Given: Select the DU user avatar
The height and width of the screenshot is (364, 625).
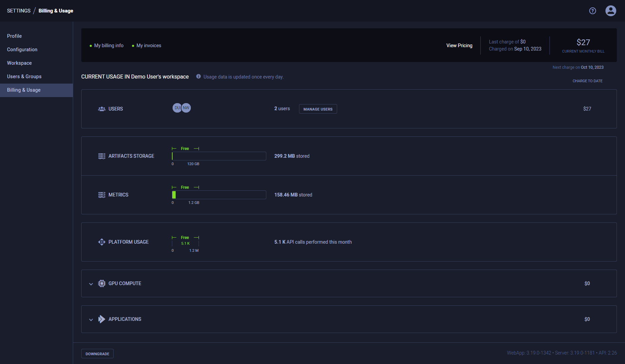Looking at the screenshot, I should click(x=177, y=108).
